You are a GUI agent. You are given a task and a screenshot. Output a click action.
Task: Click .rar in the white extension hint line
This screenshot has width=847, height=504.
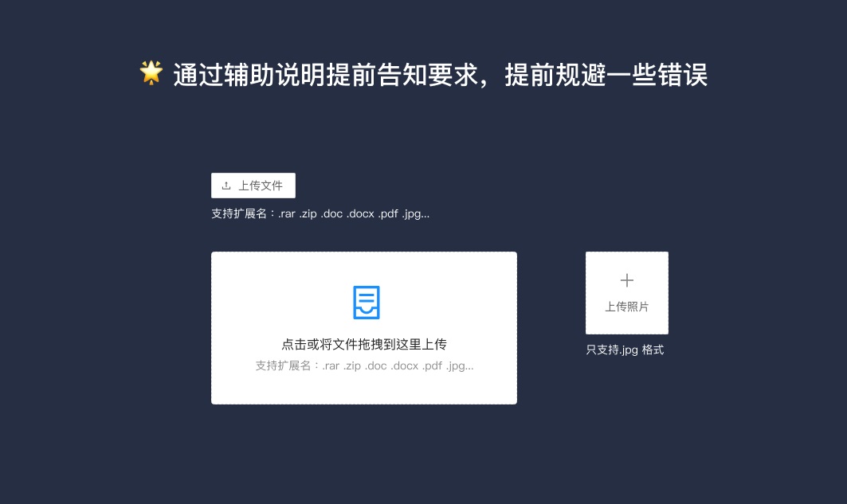[287, 213]
